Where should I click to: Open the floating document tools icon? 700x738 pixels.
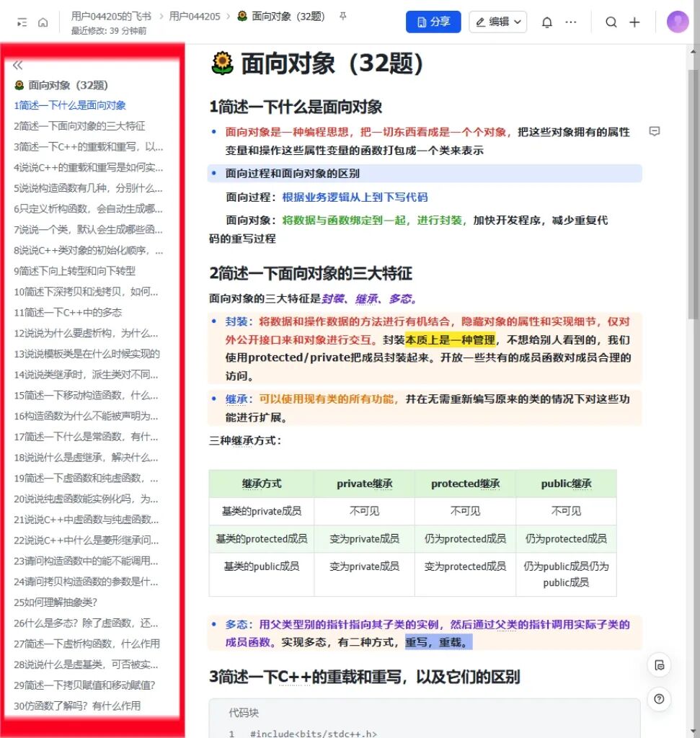(x=659, y=665)
